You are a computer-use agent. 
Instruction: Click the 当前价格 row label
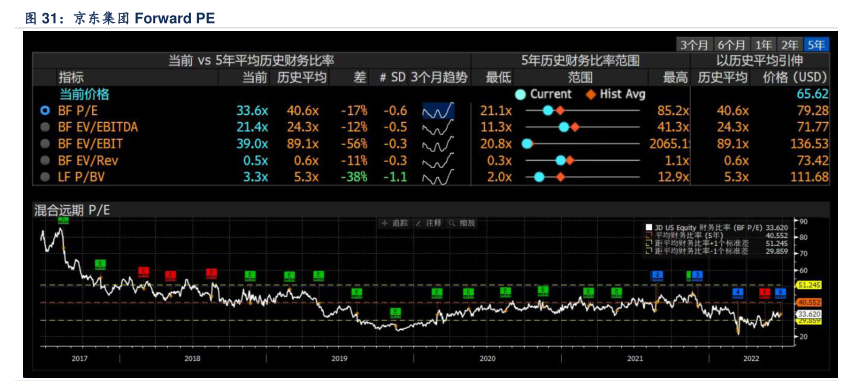(x=84, y=94)
